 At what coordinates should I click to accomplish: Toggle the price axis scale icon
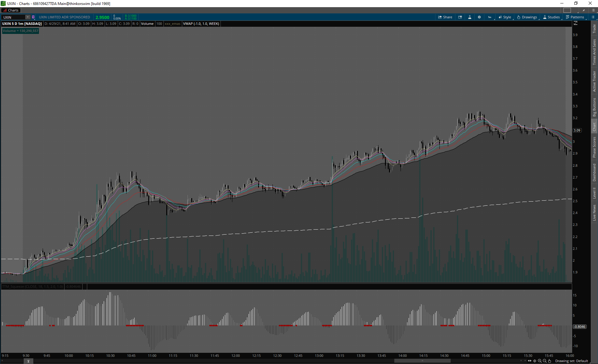(x=576, y=23)
